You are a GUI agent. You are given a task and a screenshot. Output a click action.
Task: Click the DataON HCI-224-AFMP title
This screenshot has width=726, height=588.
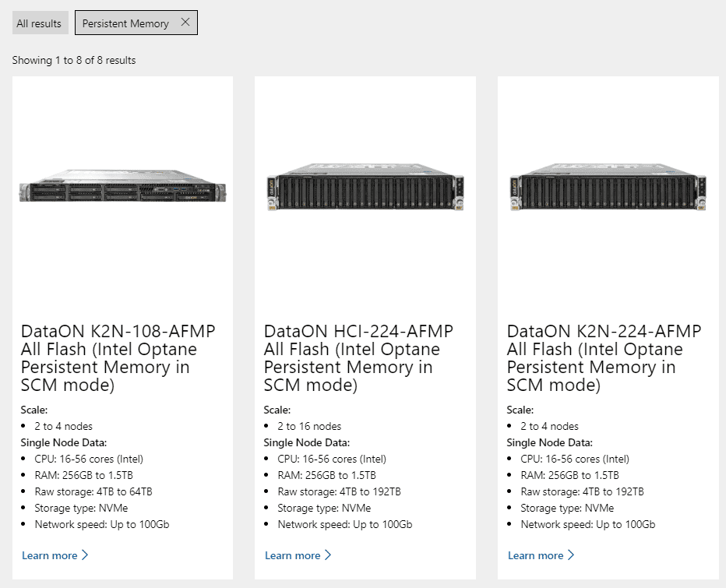pos(358,358)
